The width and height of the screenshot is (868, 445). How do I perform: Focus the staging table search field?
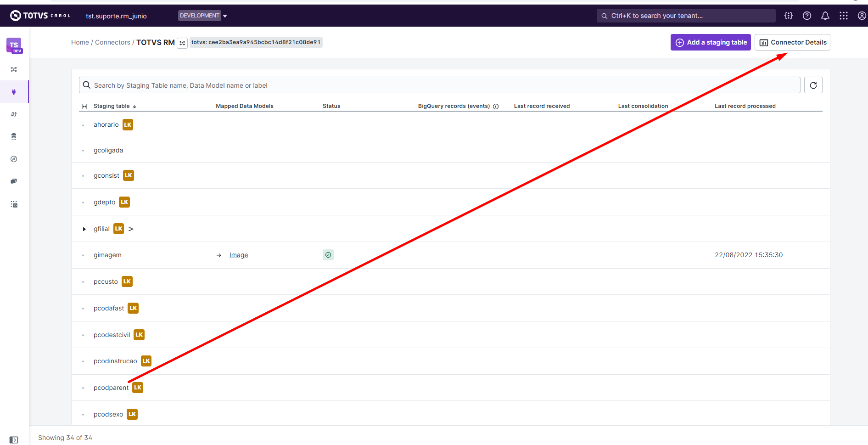coord(441,85)
